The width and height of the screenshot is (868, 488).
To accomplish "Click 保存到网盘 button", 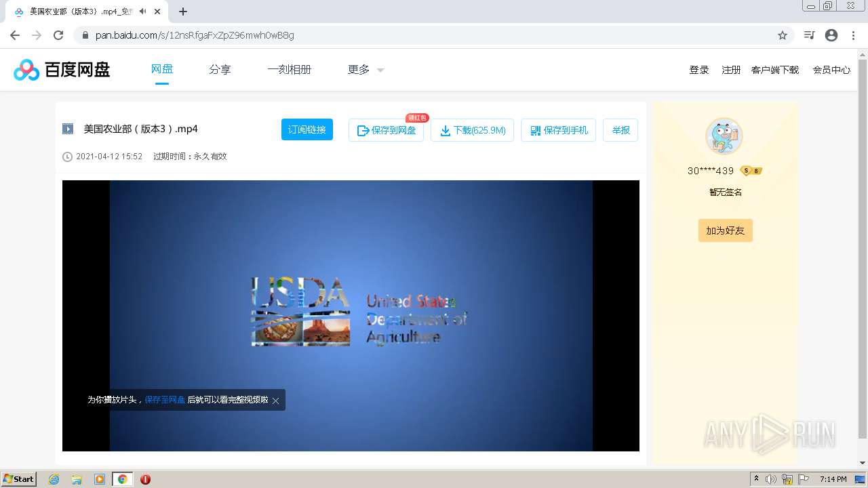I will point(386,130).
